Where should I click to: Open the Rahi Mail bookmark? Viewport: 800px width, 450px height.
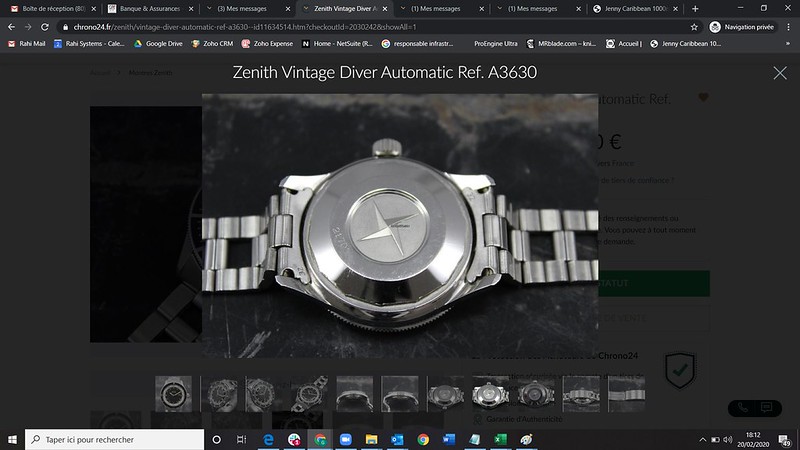tap(27, 44)
